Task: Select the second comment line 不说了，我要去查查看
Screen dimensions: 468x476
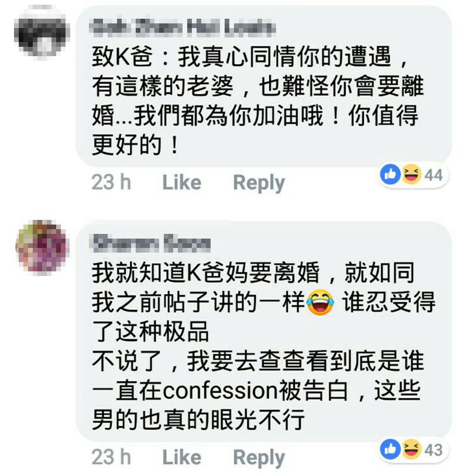Action: (258, 361)
